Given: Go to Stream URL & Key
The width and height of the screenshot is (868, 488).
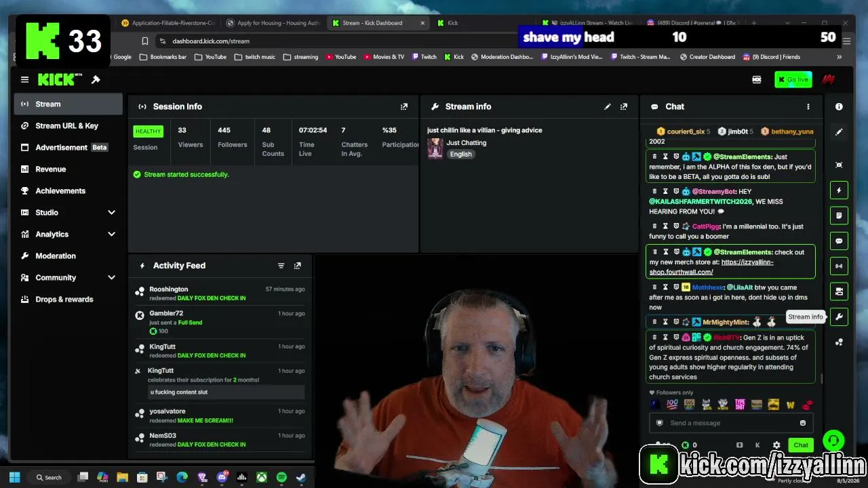Looking at the screenshot, I should click(68, 126).
